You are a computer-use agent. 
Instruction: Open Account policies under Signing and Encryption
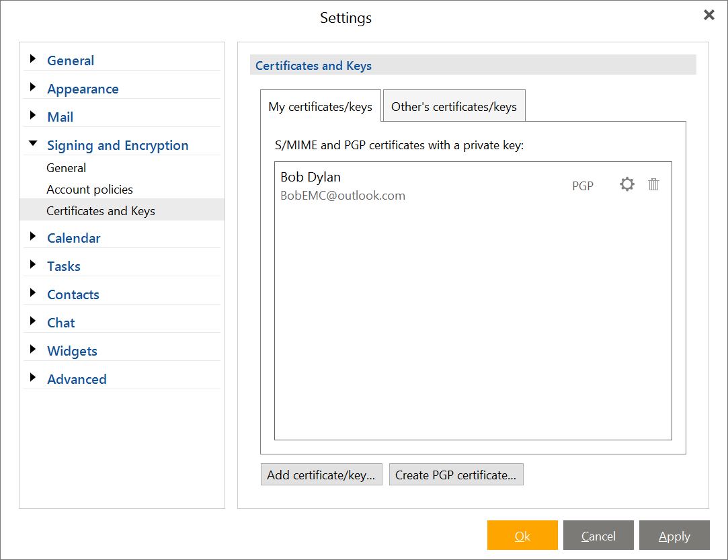89,190
